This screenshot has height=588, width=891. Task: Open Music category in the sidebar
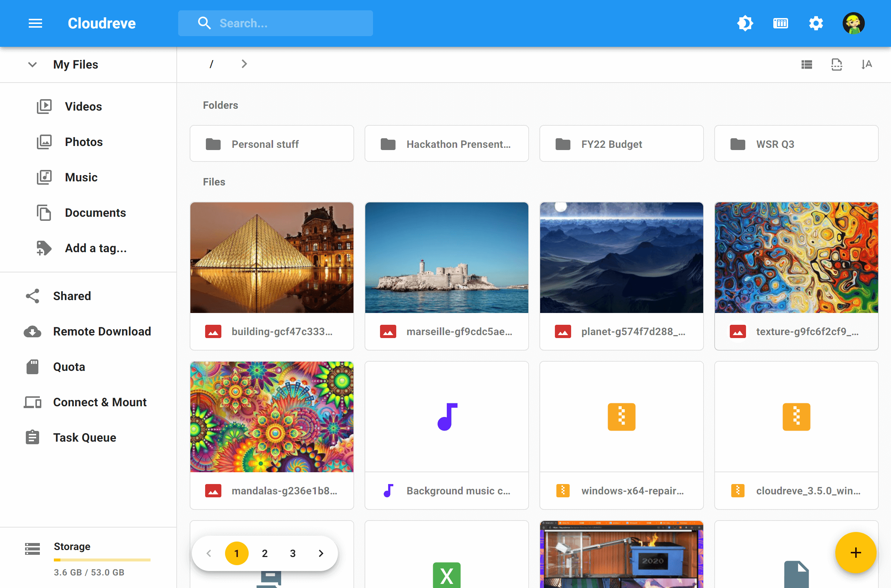coord(81,177)
